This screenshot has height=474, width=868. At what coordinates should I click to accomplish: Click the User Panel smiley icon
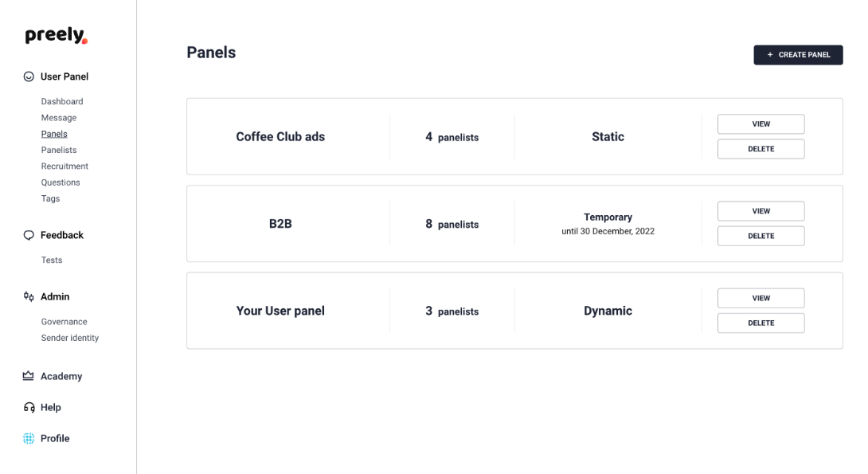point(29,76)
